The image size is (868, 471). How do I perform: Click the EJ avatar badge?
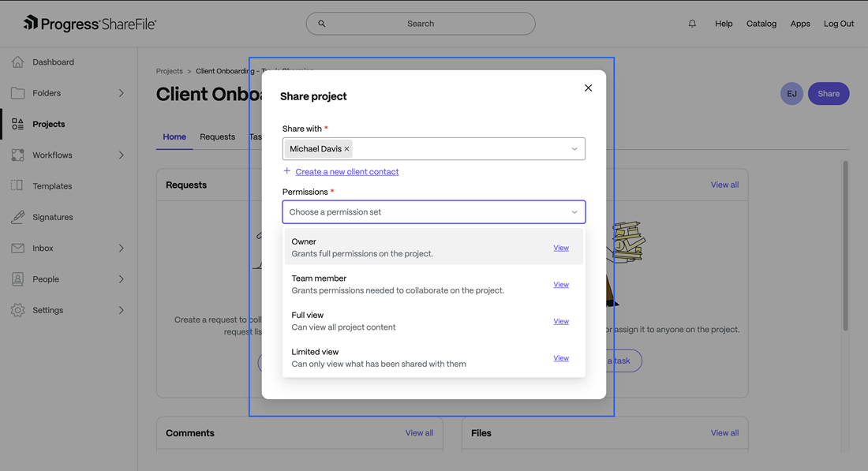tap(791, 93)
